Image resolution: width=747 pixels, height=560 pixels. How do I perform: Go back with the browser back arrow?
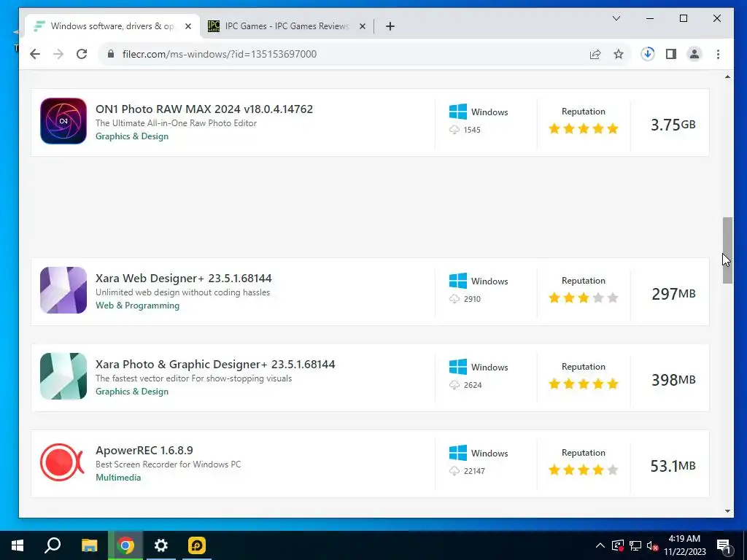[35, 54]
